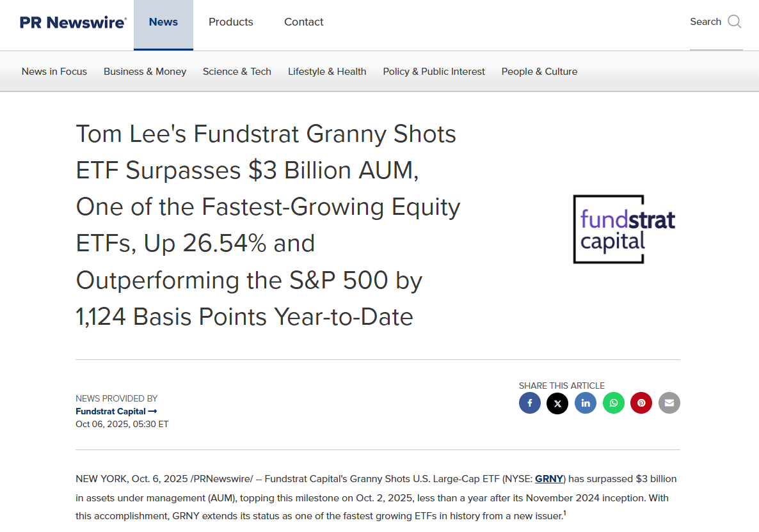Open Policy & Public Interest section
The image size is (759, 532).
click(434, 72)
